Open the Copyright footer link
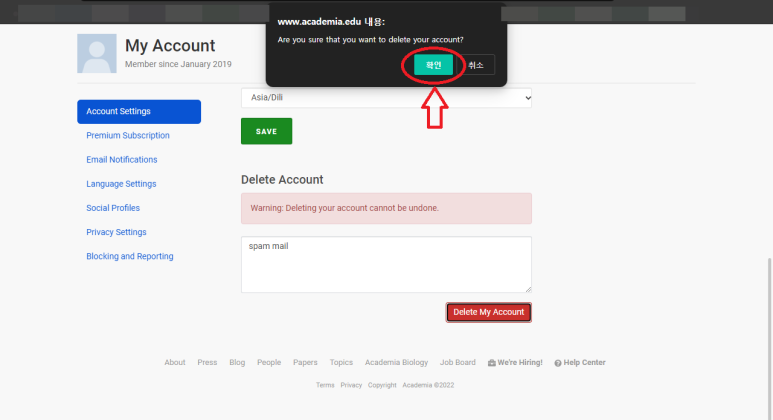This screenshot has width=773, height=420. [x=382, y=385]
